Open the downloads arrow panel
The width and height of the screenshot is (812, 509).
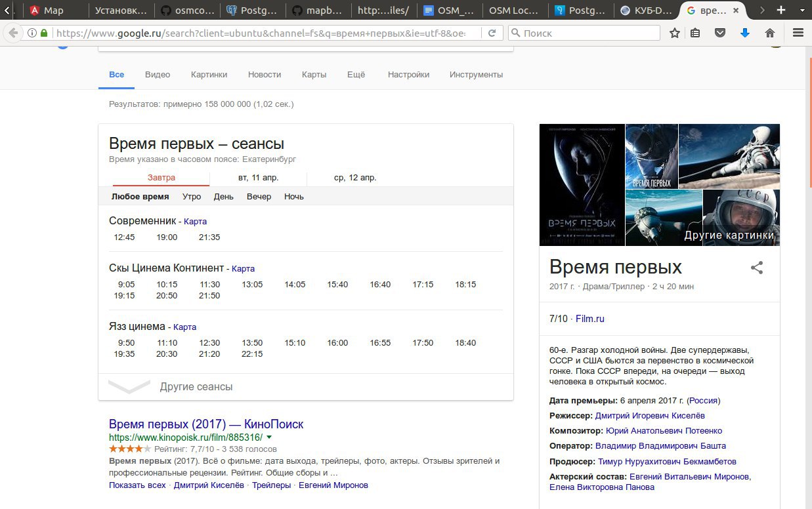click(745, 33)
